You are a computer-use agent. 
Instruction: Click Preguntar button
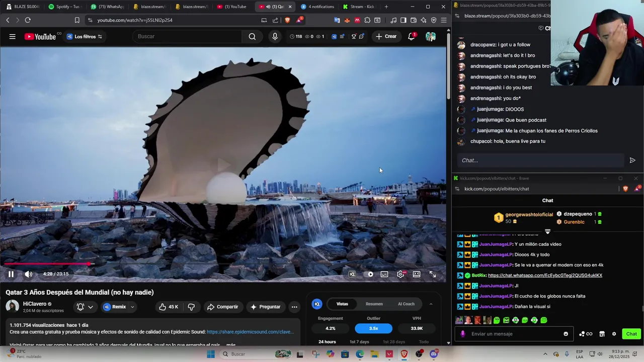[x=265, y=307]
